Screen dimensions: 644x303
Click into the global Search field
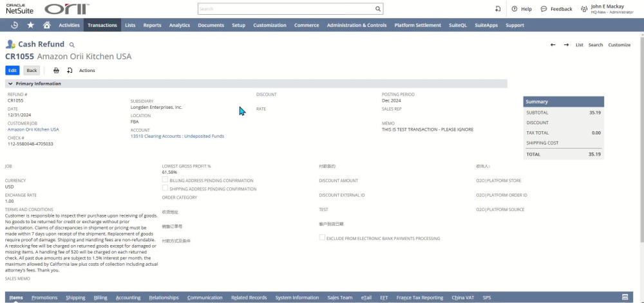[x=286, y=9]
